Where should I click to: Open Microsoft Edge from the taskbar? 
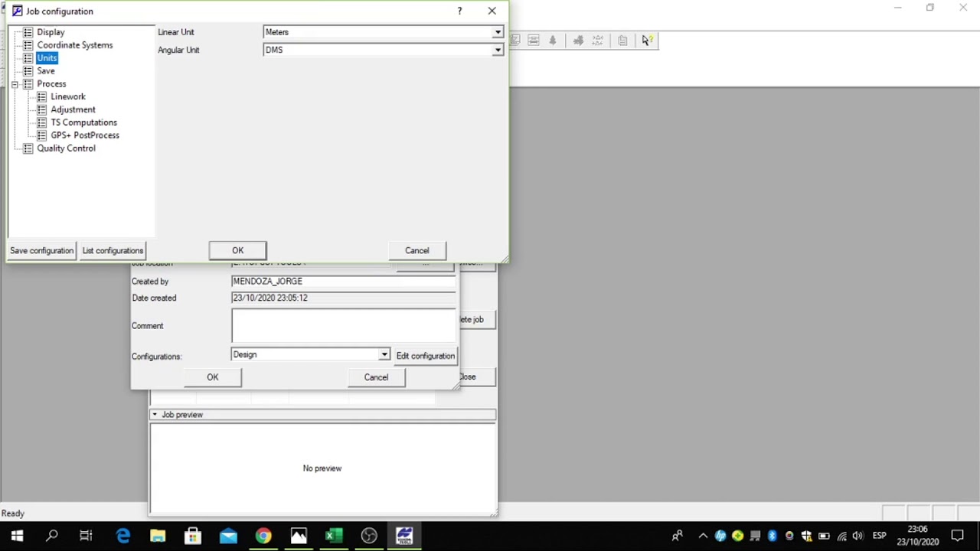click(x=122, y=536)
